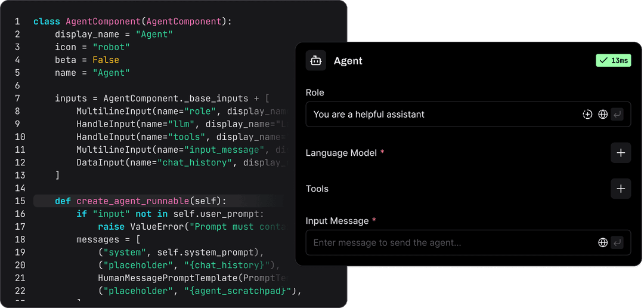
Task: Click line number 1 in the code gutter
Action: click(17, 21)
